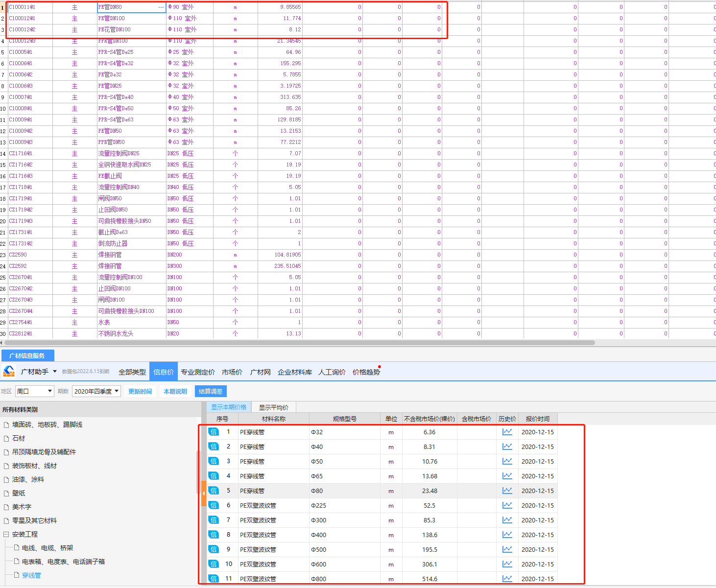This screenshot has width=716, height=588.
Task: Click the 不含税市场价(裸价) column header
Action: tap(430, 419)
